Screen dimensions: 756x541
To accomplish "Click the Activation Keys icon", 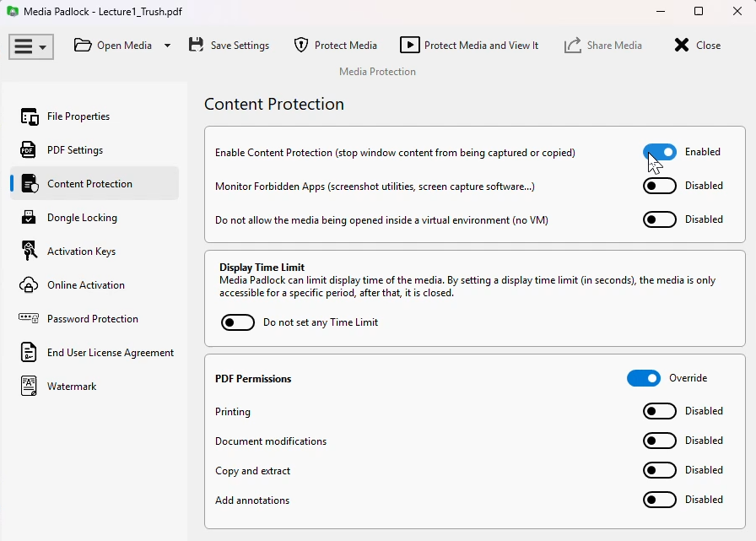I will [30, 252].
